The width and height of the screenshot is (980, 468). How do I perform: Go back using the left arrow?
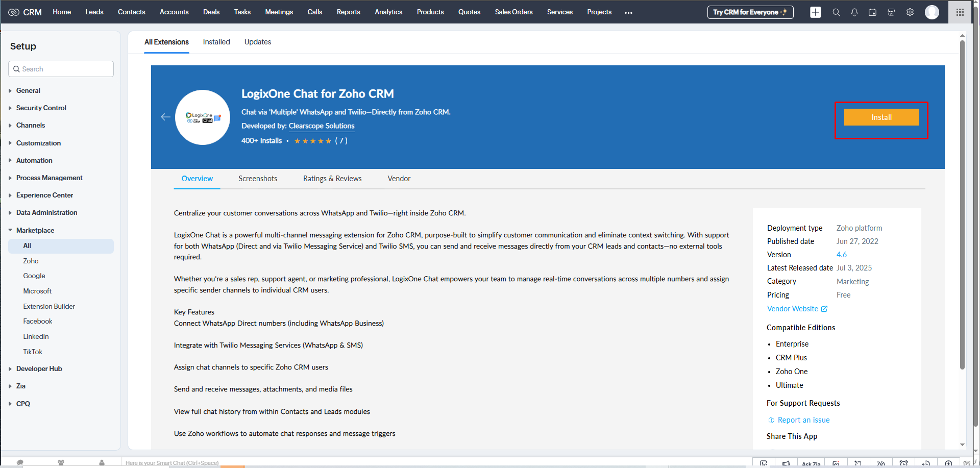tap(165, 117)
